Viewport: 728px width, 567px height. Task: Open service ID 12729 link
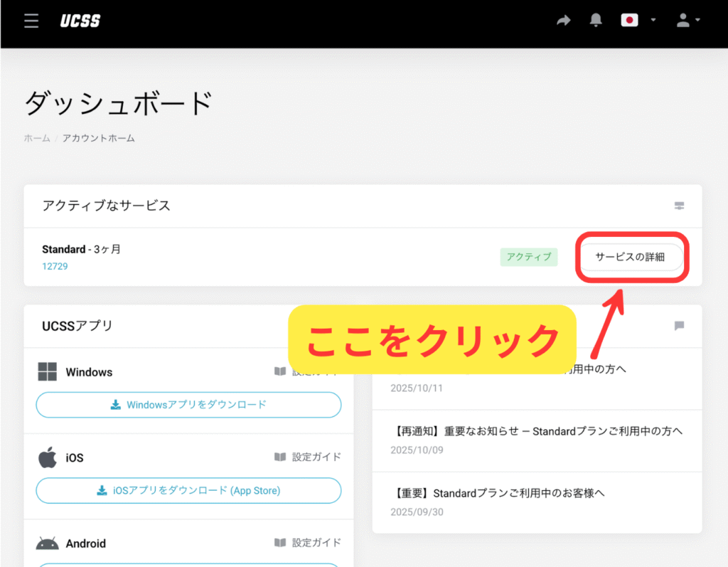[55, 266]
